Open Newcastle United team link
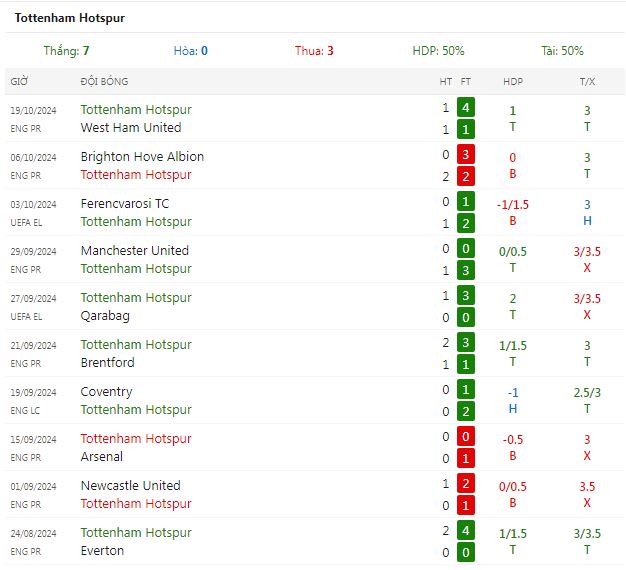 (131, 486)
